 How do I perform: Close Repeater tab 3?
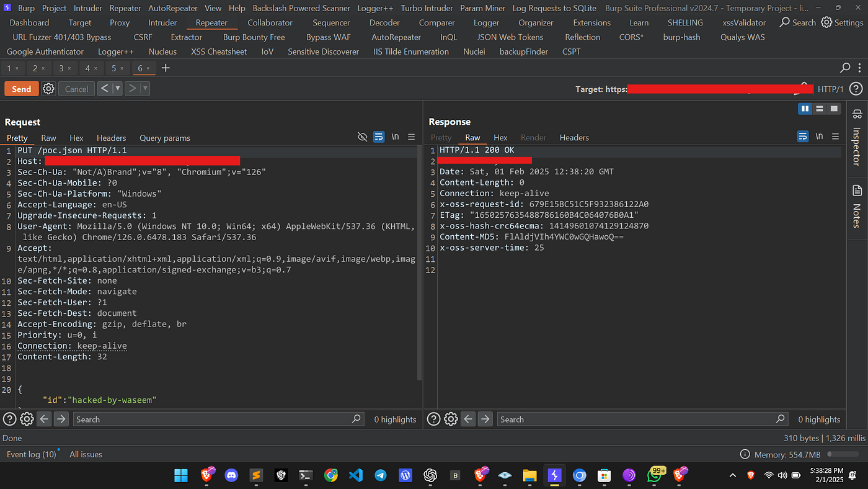[x=69, y=68]
